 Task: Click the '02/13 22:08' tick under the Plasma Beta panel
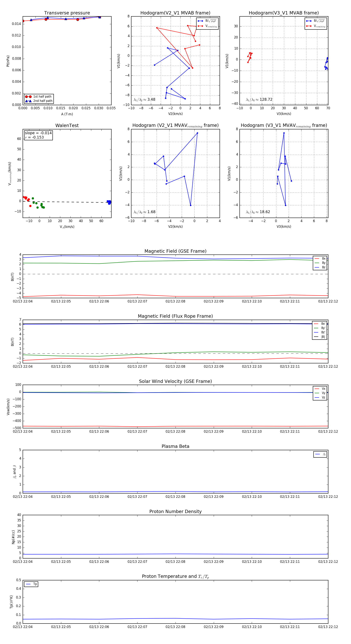[x=175, y=496]
